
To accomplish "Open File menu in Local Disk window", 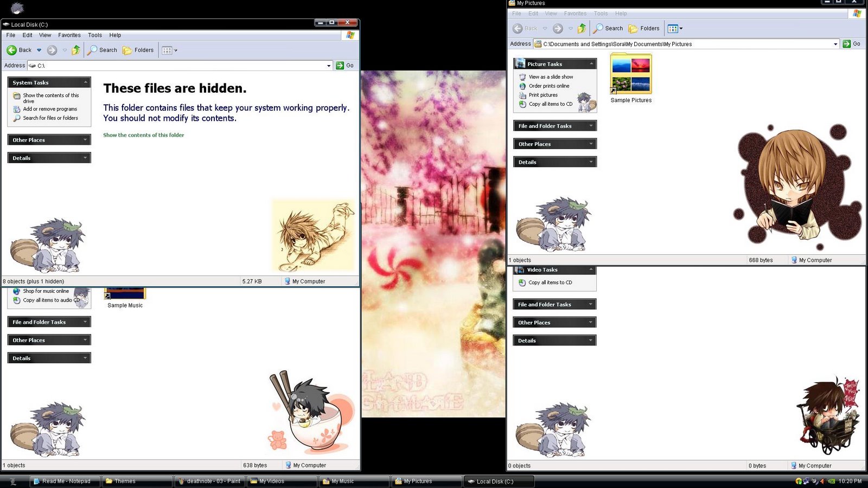I will (11, 35).
